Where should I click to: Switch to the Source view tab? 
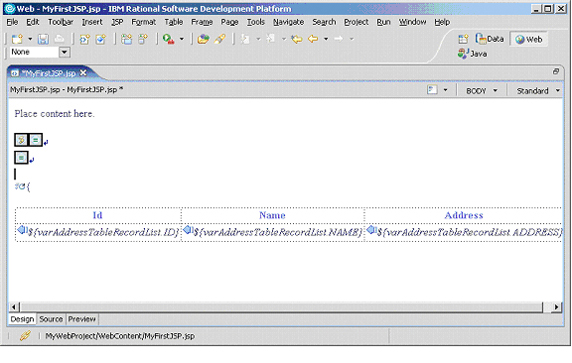51,319
